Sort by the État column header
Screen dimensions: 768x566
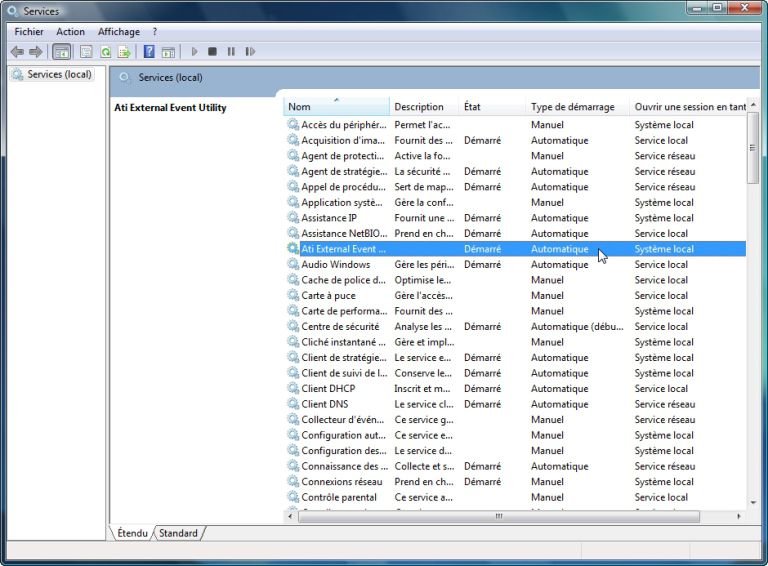click(493, 107)
